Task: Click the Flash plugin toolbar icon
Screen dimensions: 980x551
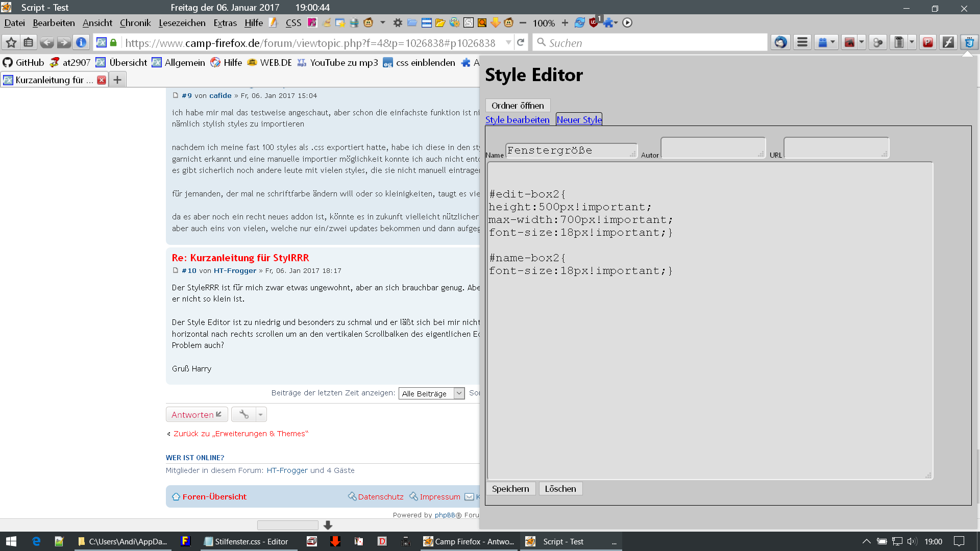Action: [948, 43]
